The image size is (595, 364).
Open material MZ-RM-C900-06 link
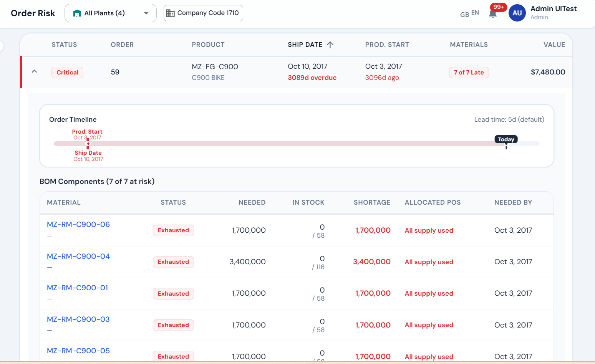tap(78, 224)
